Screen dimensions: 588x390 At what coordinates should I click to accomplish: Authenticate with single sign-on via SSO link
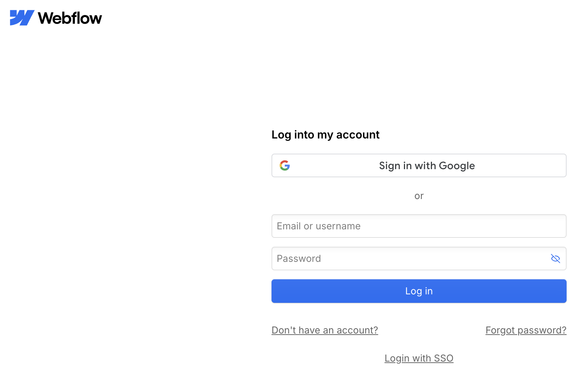419,358
